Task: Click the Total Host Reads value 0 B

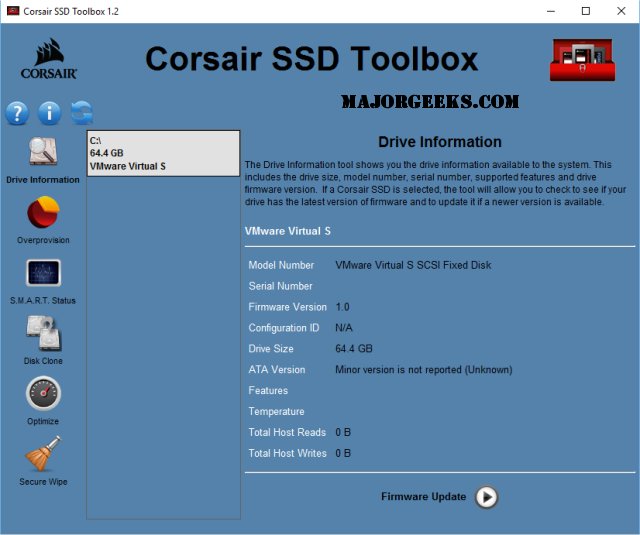Action: pos(343,432)
